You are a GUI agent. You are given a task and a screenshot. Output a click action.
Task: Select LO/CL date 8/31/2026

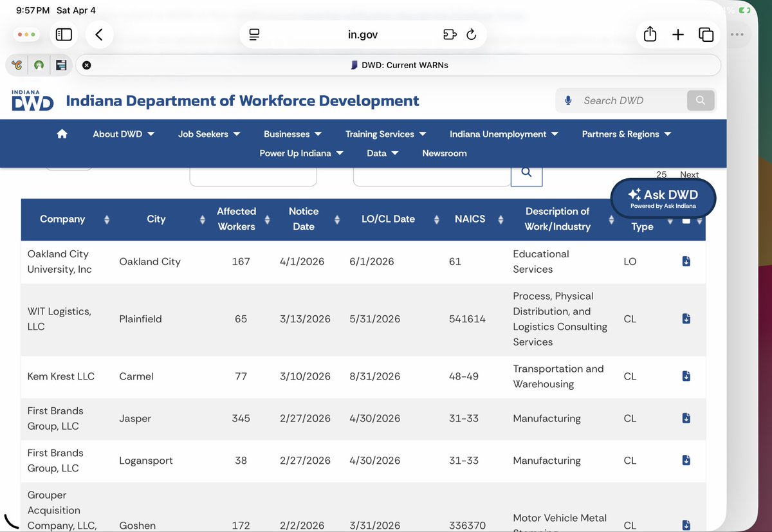coord(374,376)
